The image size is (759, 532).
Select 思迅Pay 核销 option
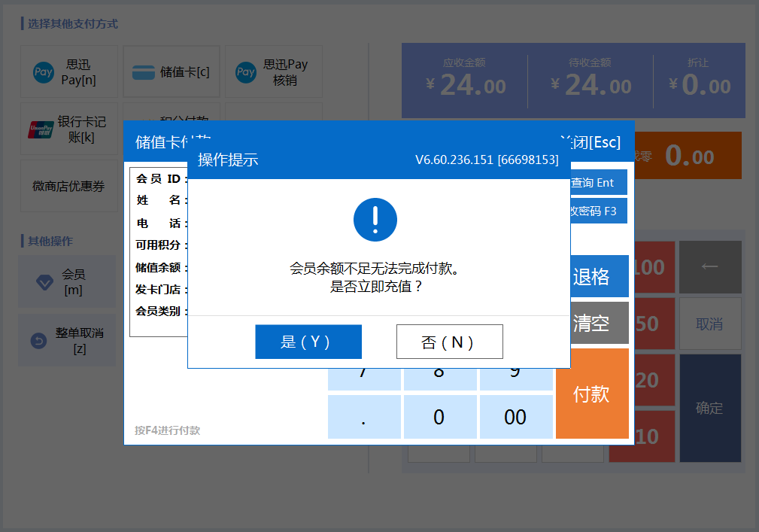click(274, 71)
